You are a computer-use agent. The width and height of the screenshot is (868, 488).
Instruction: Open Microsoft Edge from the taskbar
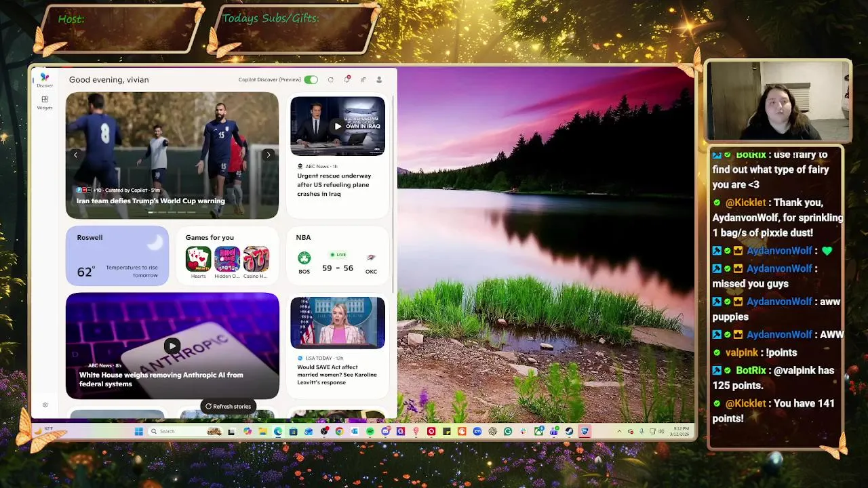(x=278, y=431)
